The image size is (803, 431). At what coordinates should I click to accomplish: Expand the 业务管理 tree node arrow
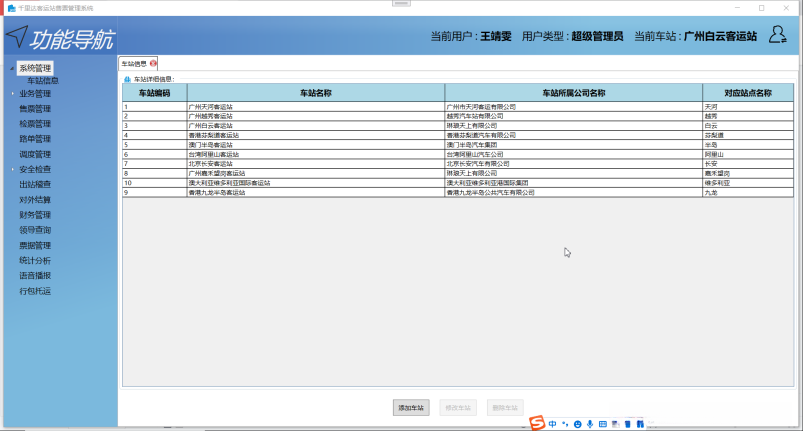(x=12, y=94)
